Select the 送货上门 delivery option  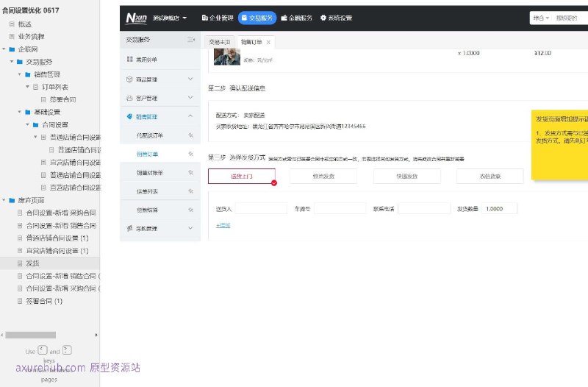(242, 176)
